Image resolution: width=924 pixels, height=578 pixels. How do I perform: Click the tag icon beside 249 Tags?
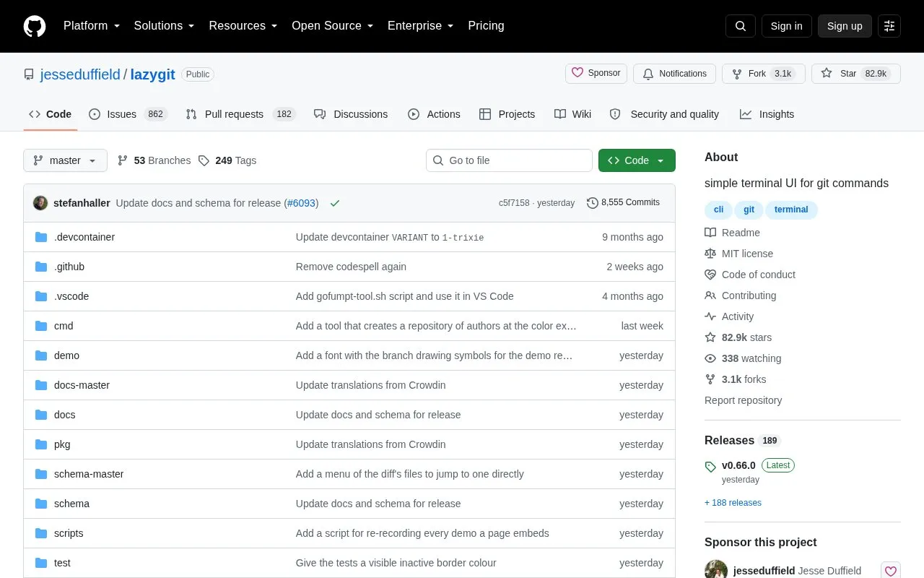204,160
